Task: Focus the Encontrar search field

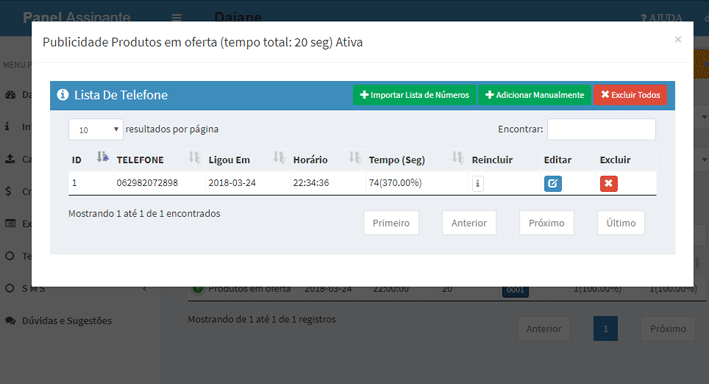Action: pyautogui.click(x=601, y=129)
